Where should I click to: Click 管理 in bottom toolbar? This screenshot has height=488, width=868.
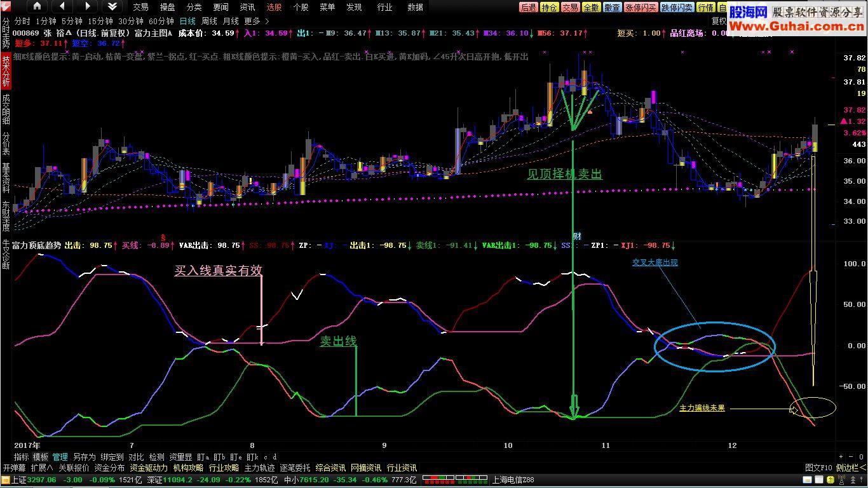[60, 457]
